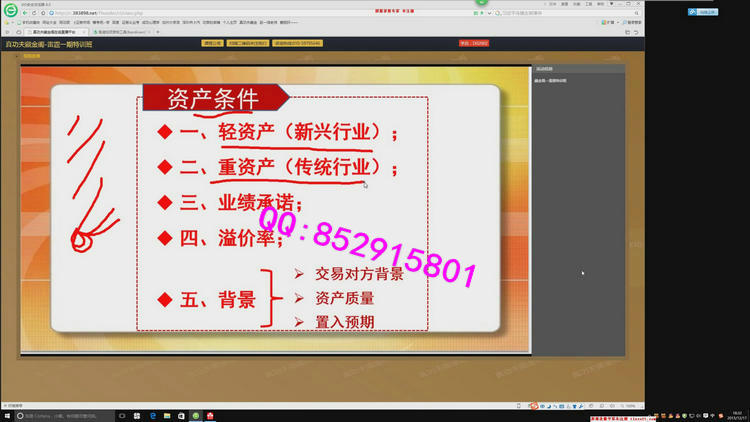Click the taskbar clock and date
The width and height of the screenshot is (750, 422).
[x=736, y=415]
